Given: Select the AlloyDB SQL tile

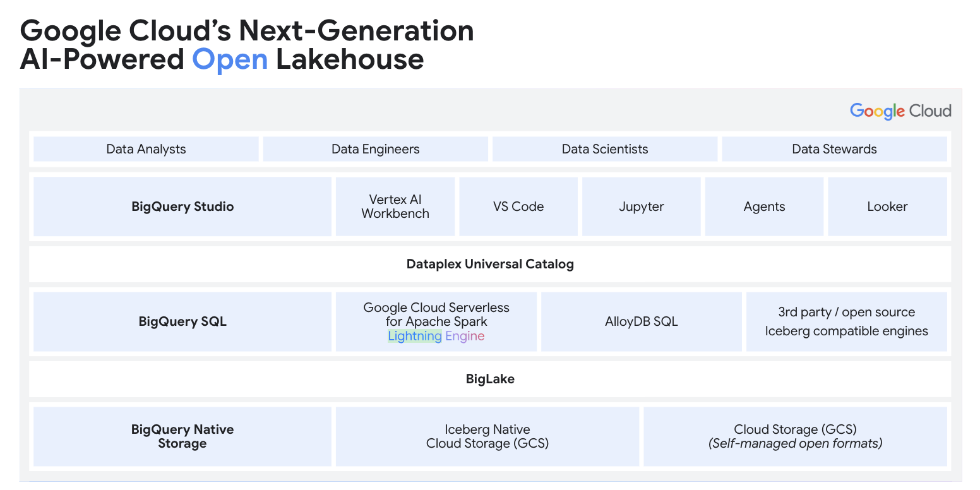Looking at the screenshot, I should click(x=641, y=321).
